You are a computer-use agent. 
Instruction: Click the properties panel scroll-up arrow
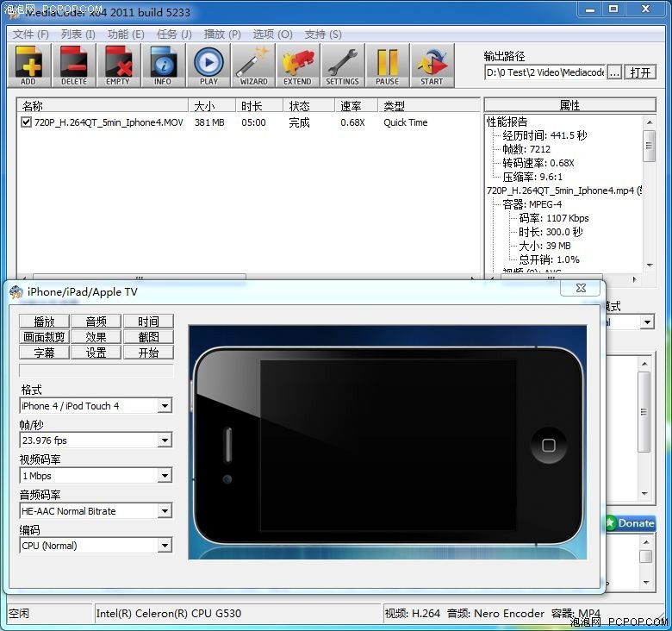point(650,122)
